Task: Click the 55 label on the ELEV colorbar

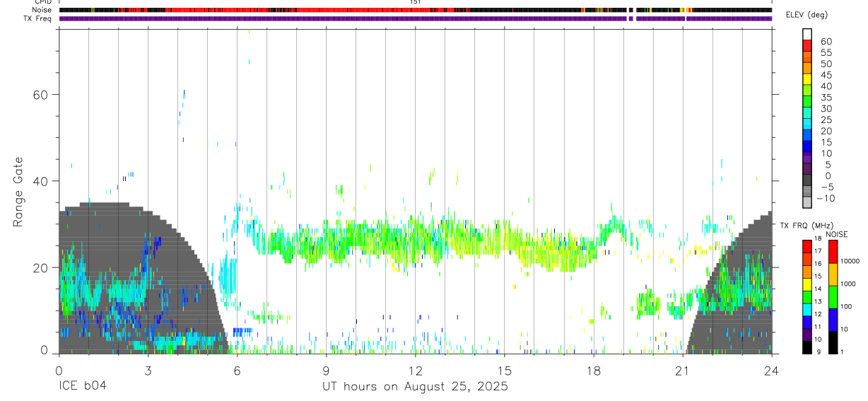Action: [x=826, y=52]
